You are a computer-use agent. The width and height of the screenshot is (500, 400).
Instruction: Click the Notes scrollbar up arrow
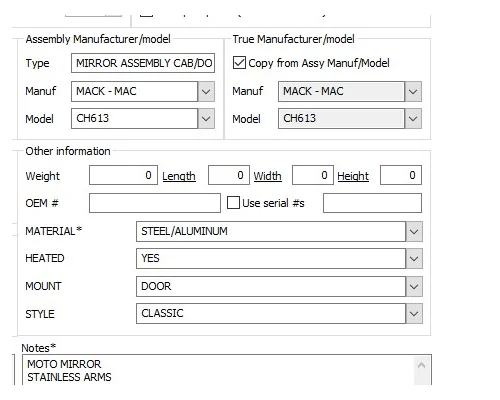[x=421, y=365]
